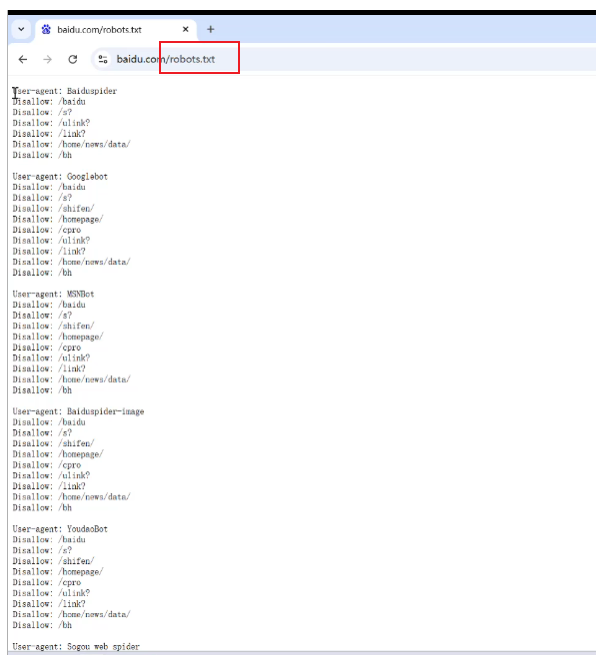The image size is (601, 655).
Task: Click 'Disallow: /baidu' under Baiduspider
Action: 49,102
